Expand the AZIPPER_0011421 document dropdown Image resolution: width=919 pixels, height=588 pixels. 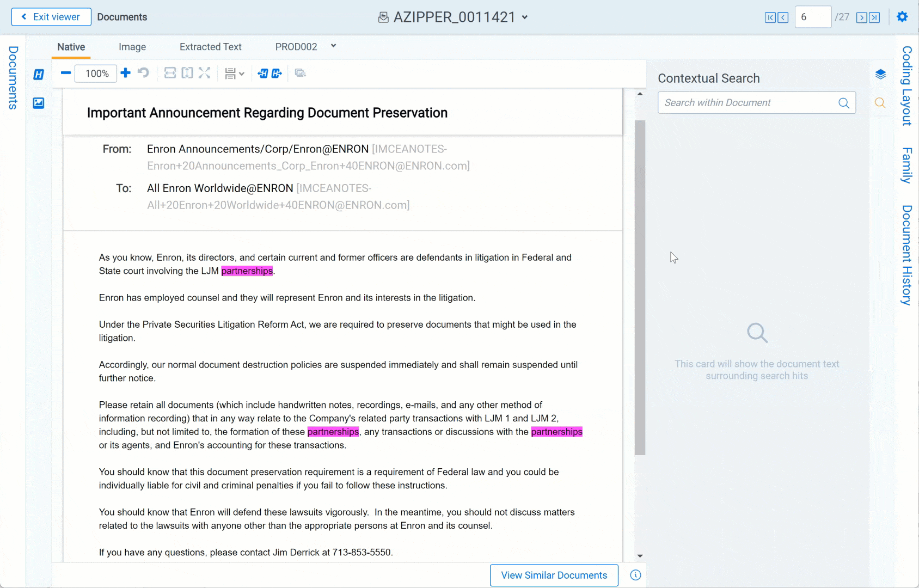[525, 17]
